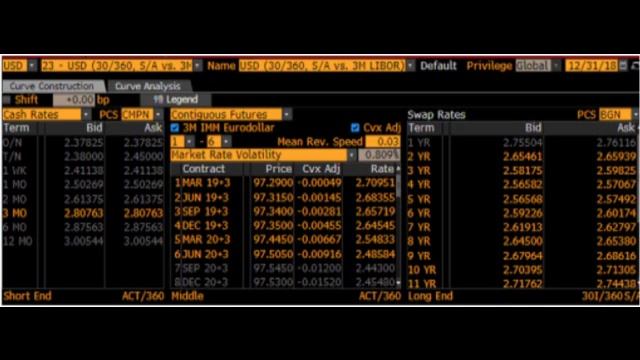Toggle the 3M IMM Eurodollar checkbox

click(175, 128)
